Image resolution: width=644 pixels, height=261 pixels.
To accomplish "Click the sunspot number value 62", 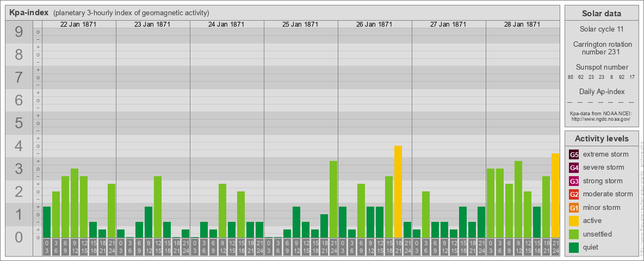I will point(581,77).
